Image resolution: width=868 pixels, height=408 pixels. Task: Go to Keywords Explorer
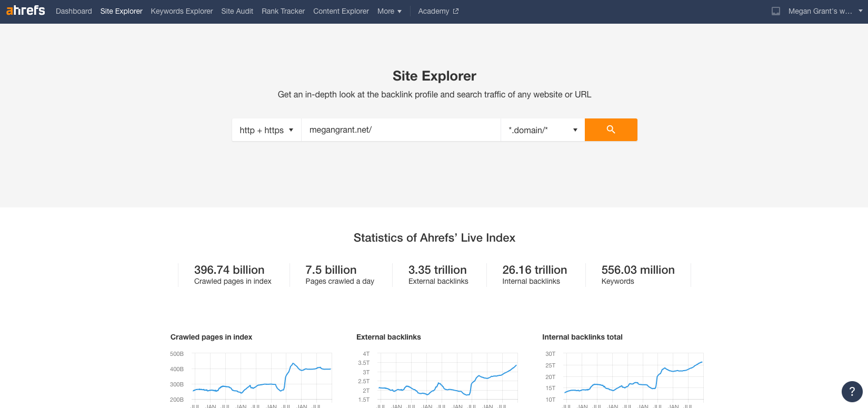(x=182, y=11)
